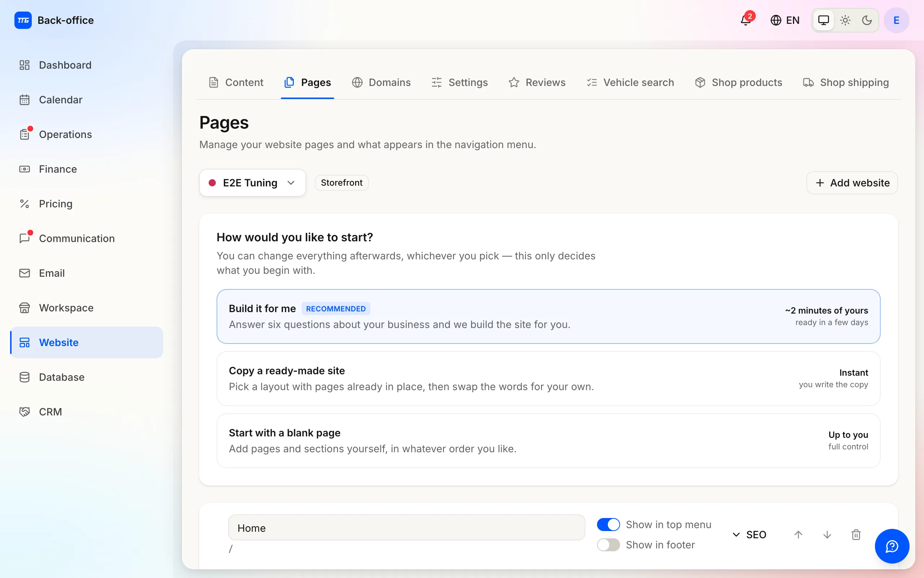Open the Vehicle search tab

coord(631,82)
